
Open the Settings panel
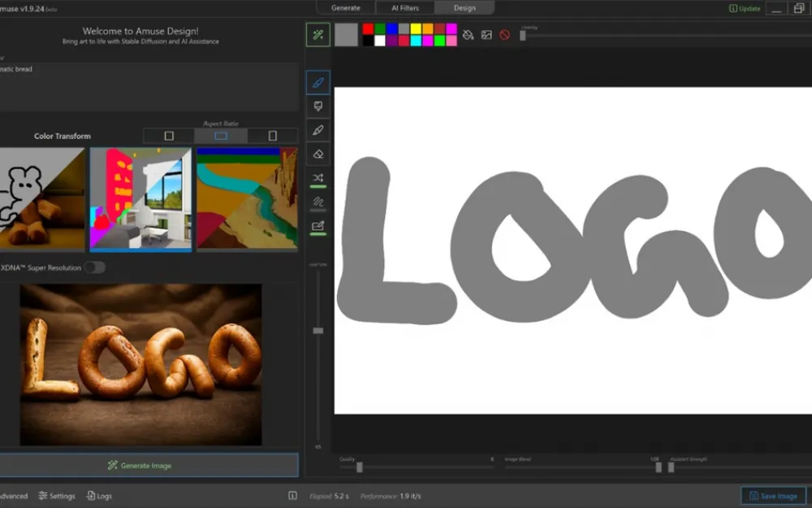pos(57,496)
